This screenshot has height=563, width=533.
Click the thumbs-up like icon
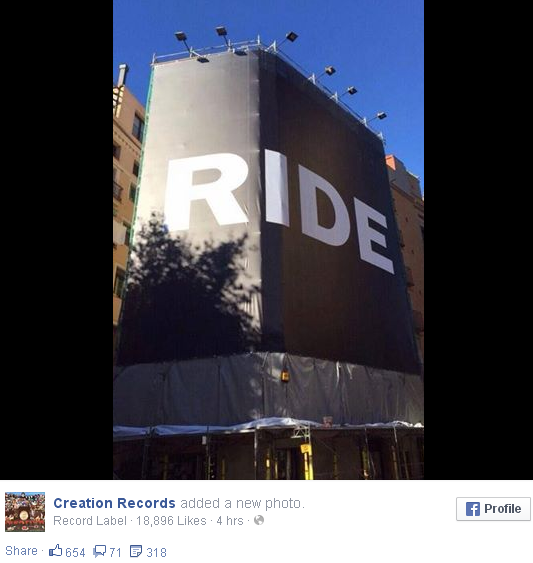point(56,550)
